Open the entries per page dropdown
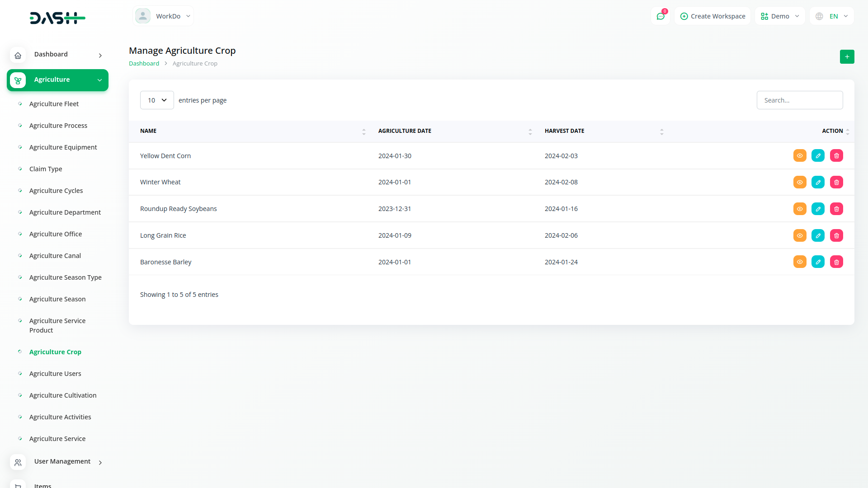Screen dimensions: 868x488 pos(157,100)
